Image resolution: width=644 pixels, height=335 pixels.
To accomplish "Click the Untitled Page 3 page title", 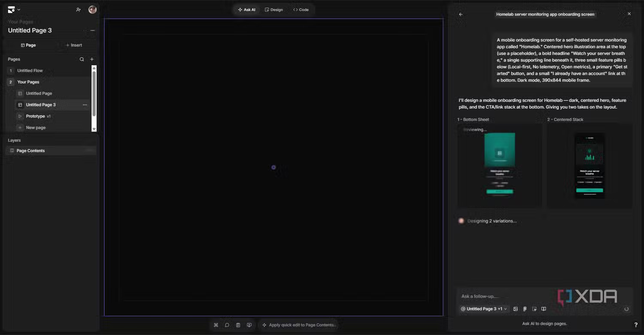I will (30, 30).
